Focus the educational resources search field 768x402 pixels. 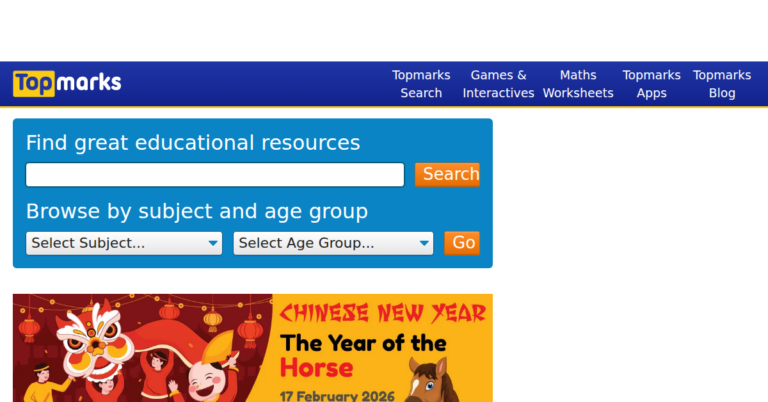pos(215,175)
